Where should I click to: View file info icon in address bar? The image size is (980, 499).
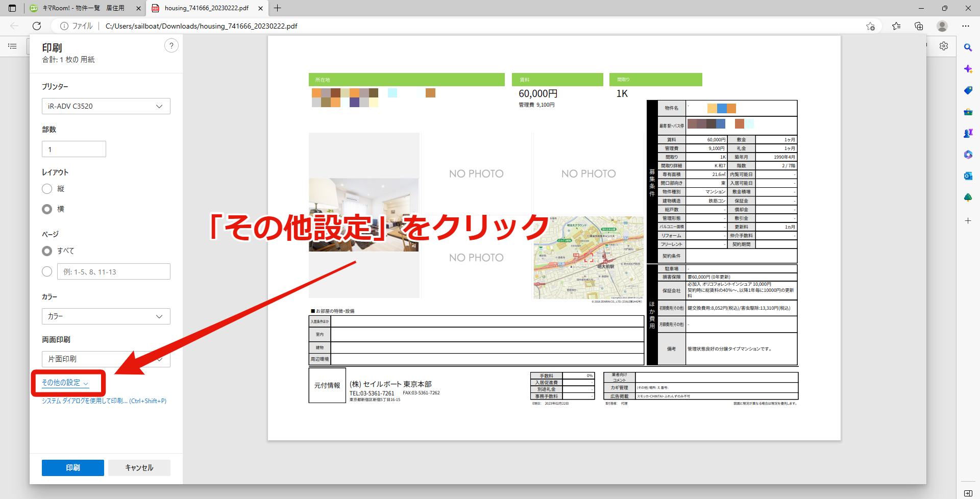[x=64, y=26]
